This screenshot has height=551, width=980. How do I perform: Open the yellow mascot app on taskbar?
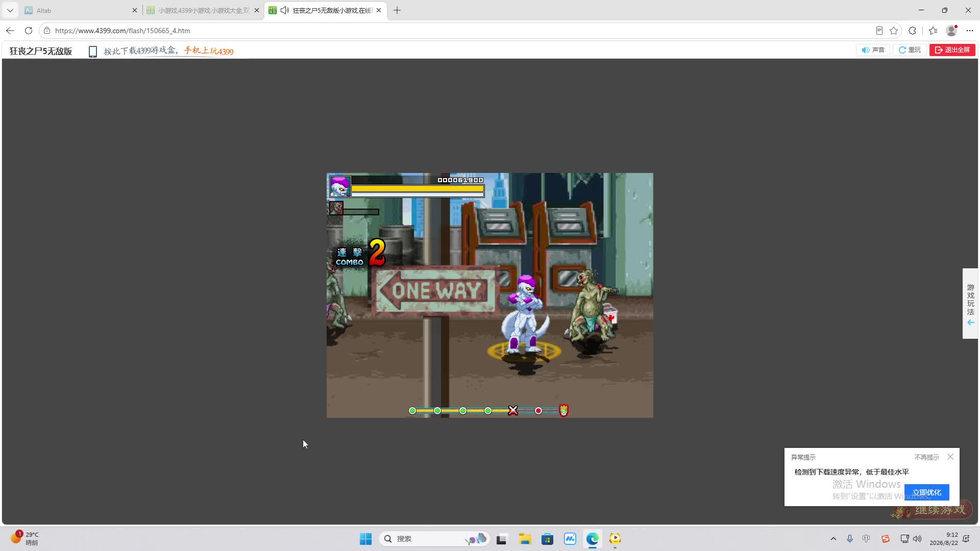click(615, 539)
